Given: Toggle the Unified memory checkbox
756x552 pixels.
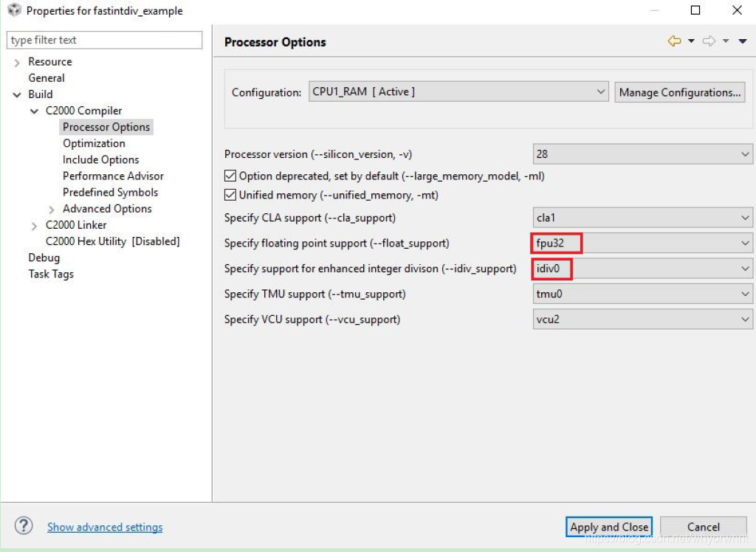Looking at the screenshot, I should pyautogui.click(x=230, y=195).
